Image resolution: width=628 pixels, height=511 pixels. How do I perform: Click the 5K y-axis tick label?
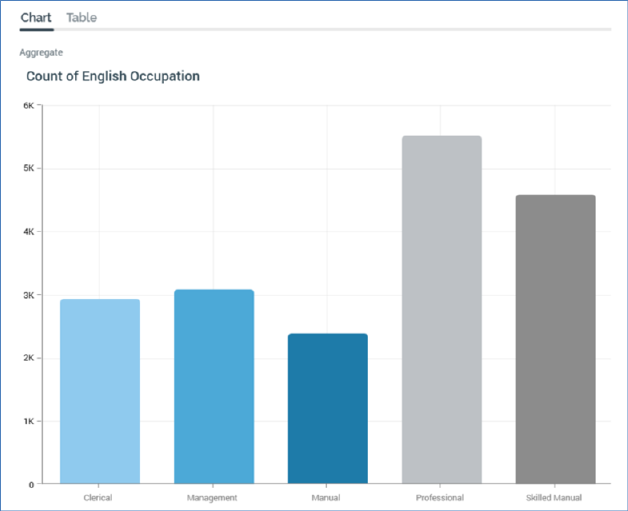[29, 168]
